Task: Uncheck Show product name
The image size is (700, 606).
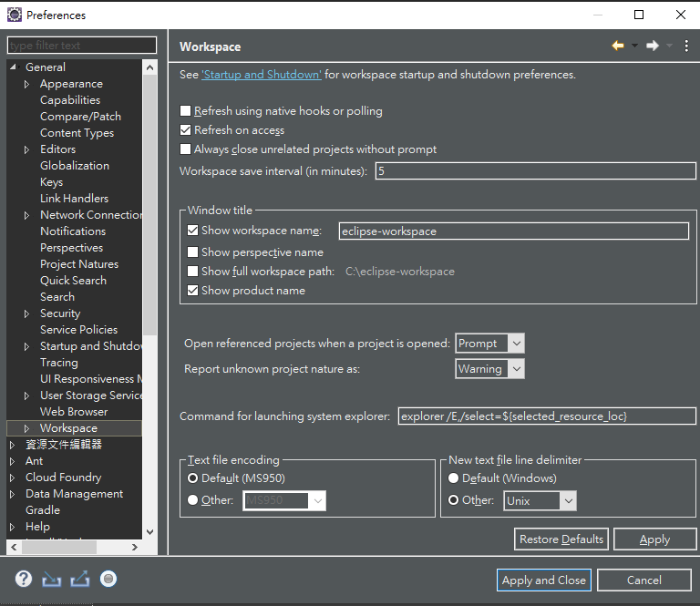Action: coord(192,291)
